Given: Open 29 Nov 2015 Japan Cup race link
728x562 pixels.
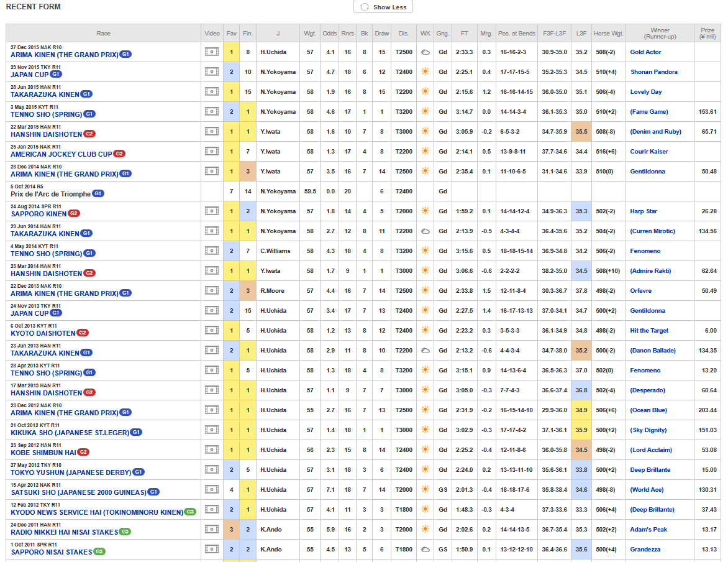Looking at the screenshot, I should click(x=30, y=75).
